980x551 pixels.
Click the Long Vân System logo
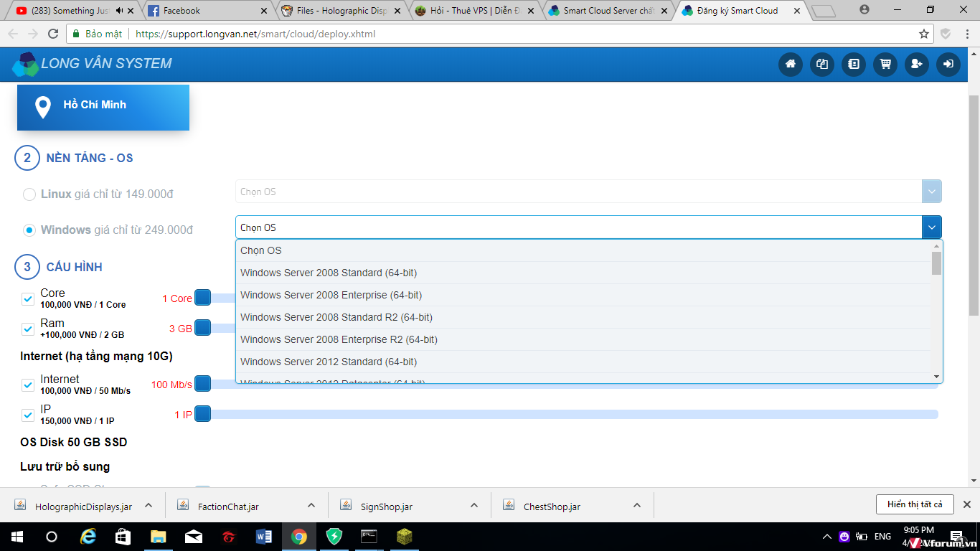tap(93, 64)
